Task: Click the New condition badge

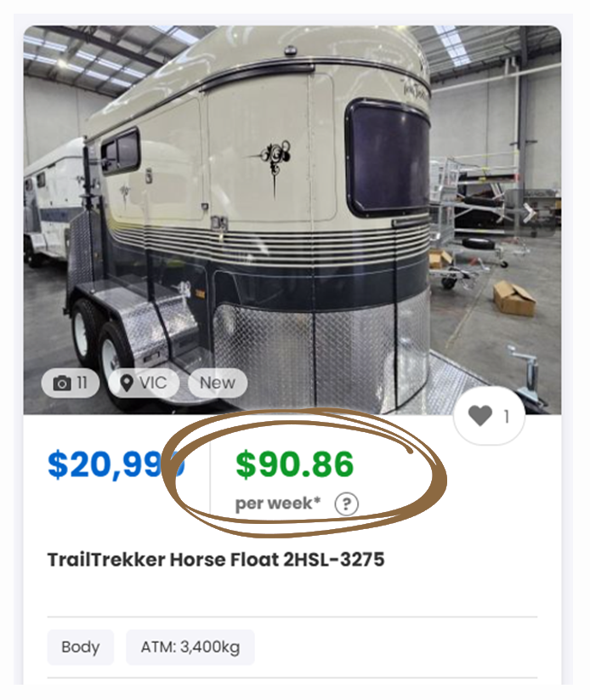Action: 218,383
